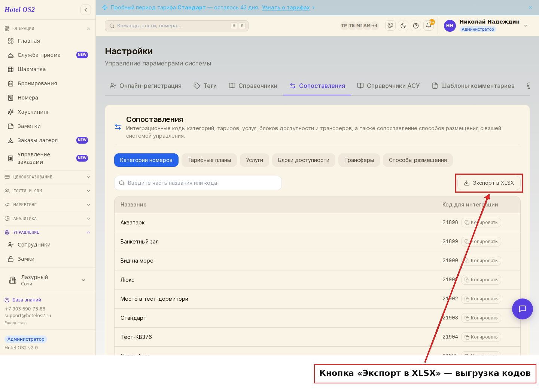Open the help question mark icon

click(x=416, y=26)
